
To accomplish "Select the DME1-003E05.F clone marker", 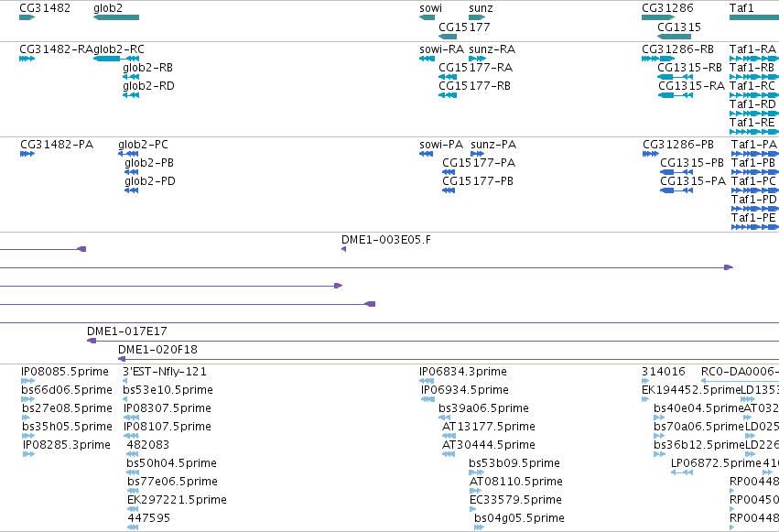I will (344, 249).
